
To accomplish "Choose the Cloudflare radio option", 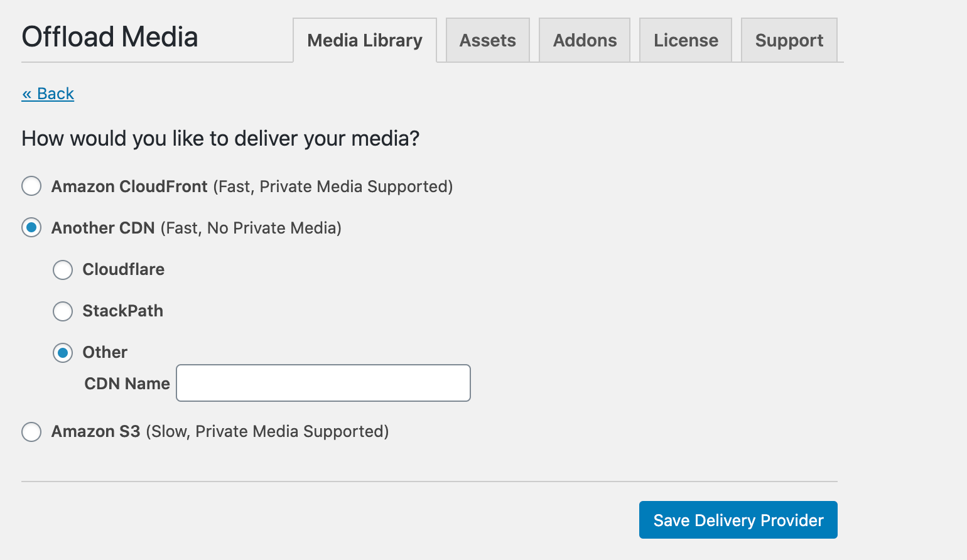I will point(63,270).
